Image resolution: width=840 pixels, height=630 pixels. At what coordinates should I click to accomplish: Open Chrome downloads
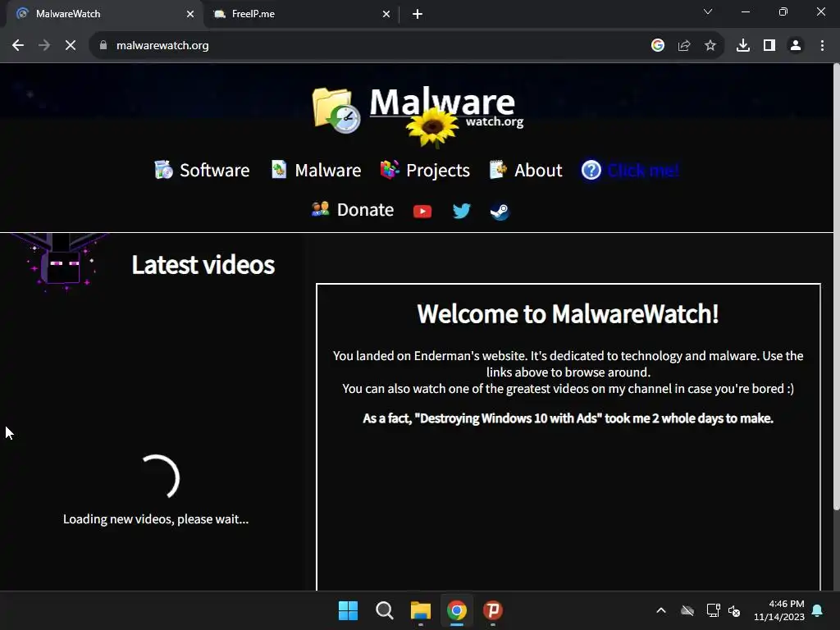pyautogui.click(x=743, y=46)
